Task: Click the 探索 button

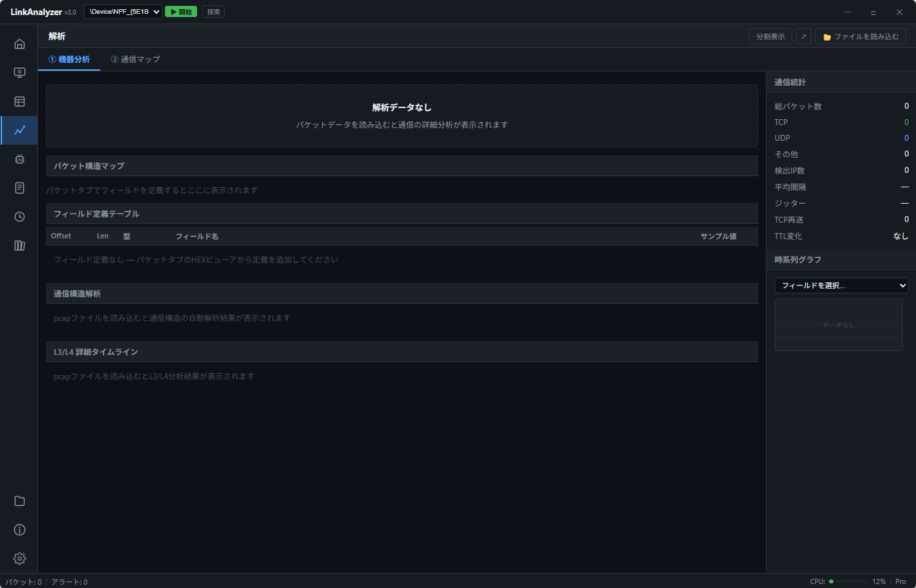Action: pos(213,12)
